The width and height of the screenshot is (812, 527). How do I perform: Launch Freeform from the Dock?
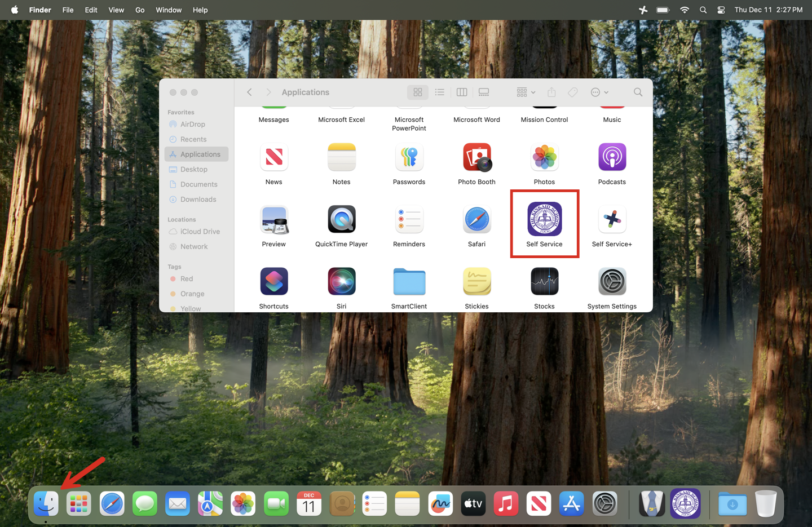click(440, 503)
